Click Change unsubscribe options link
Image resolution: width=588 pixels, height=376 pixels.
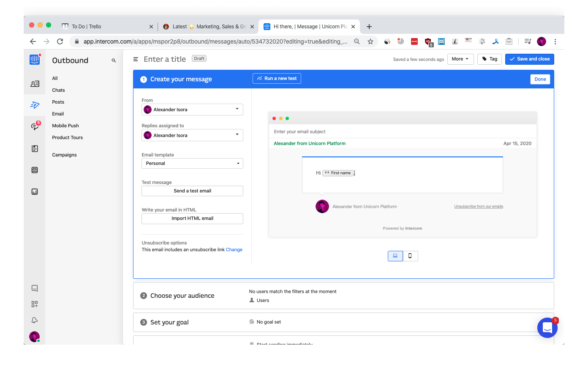[234, 250]
